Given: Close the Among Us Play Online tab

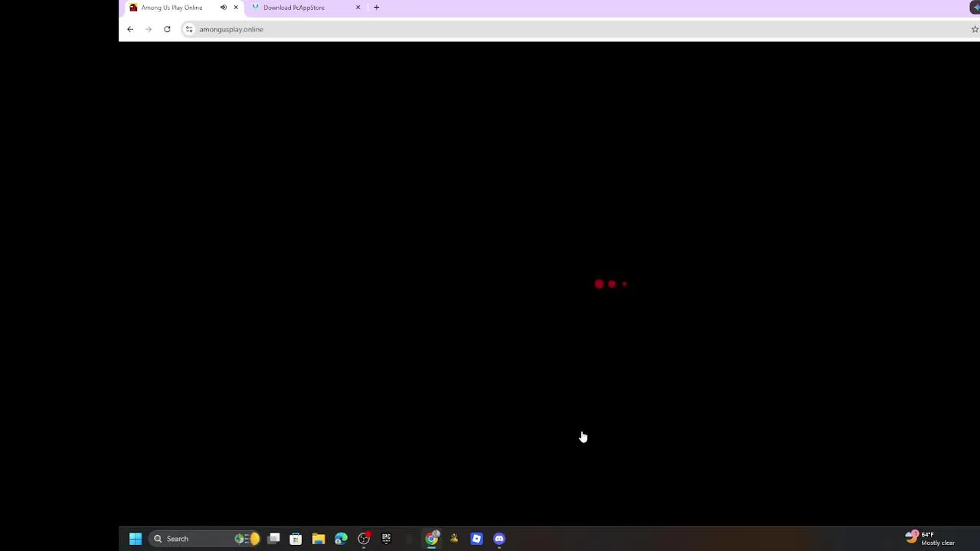Looking at the screenshot, I should [236, 8].
